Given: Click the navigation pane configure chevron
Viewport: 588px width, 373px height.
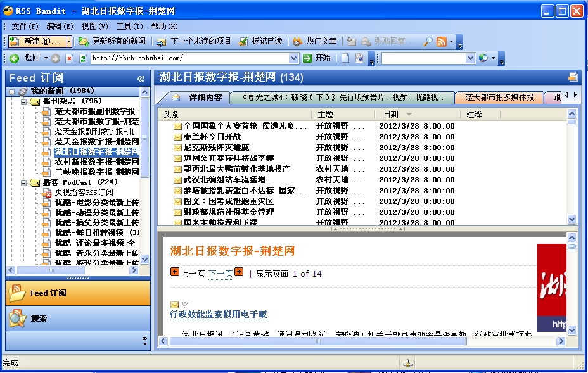Looking at the screenshot, I should (144, 340).
